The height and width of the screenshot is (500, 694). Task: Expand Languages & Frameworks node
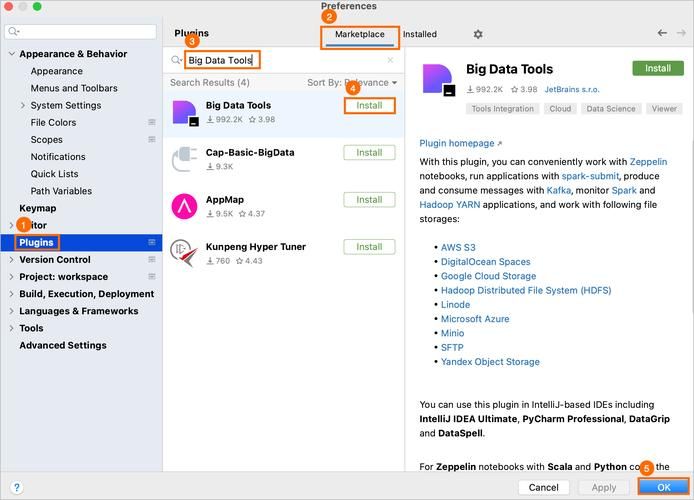(x=12, y=311)
